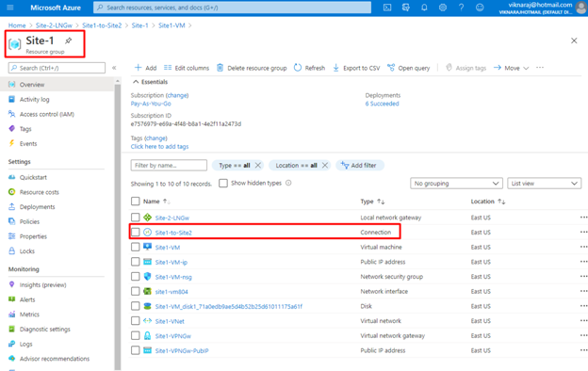This screenshot has width=588, height=371.
Task: Go to Home breadcrumb
Action: [x=17, y=25]
